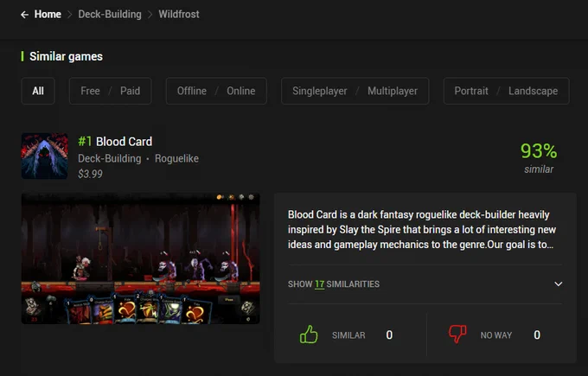Open the Wildfrost breadcrumb
Screen dimensions: 588x376
point(179,14)
